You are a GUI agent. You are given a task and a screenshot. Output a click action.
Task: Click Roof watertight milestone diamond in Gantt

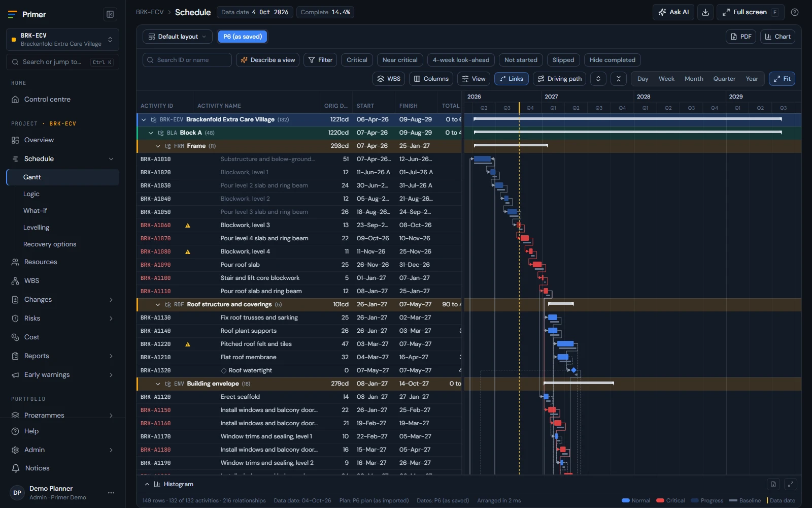click(574, 370)
